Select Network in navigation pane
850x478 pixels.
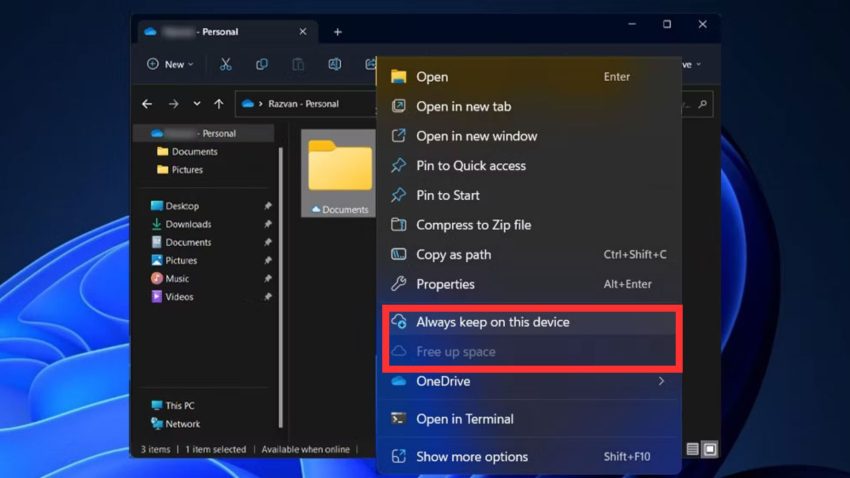(176, 424)
